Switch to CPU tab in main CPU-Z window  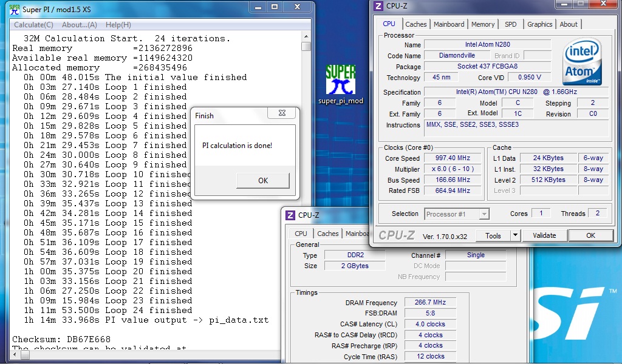point(389,24)
